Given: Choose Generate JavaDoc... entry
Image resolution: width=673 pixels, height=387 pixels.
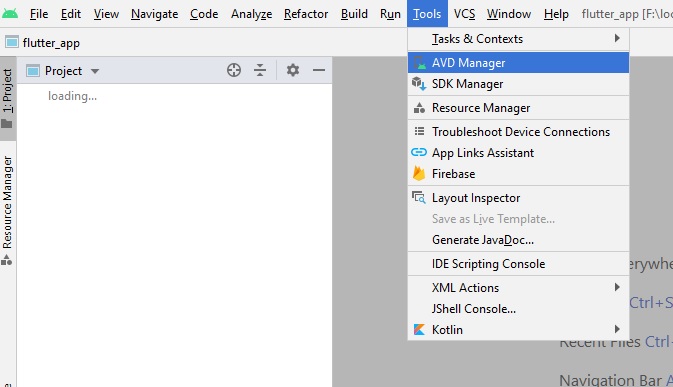Looking at the screenshot, I should [x=518, y=240].
